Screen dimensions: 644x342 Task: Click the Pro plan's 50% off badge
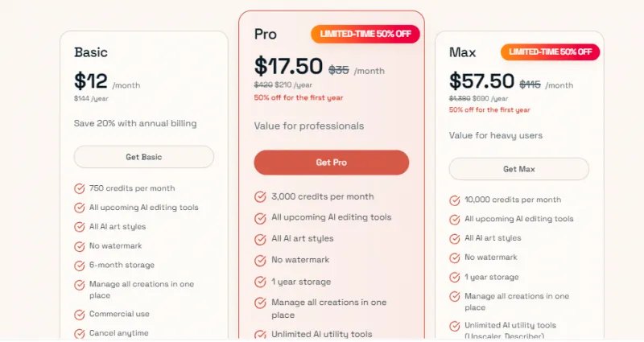click(x=365, y=34)
